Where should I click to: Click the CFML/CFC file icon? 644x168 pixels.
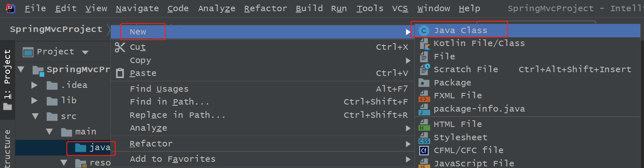pyautogui.click(x=424, y=150)
